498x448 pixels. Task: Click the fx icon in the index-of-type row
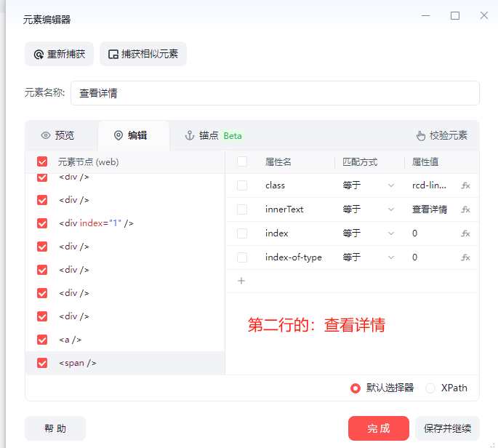465,257
